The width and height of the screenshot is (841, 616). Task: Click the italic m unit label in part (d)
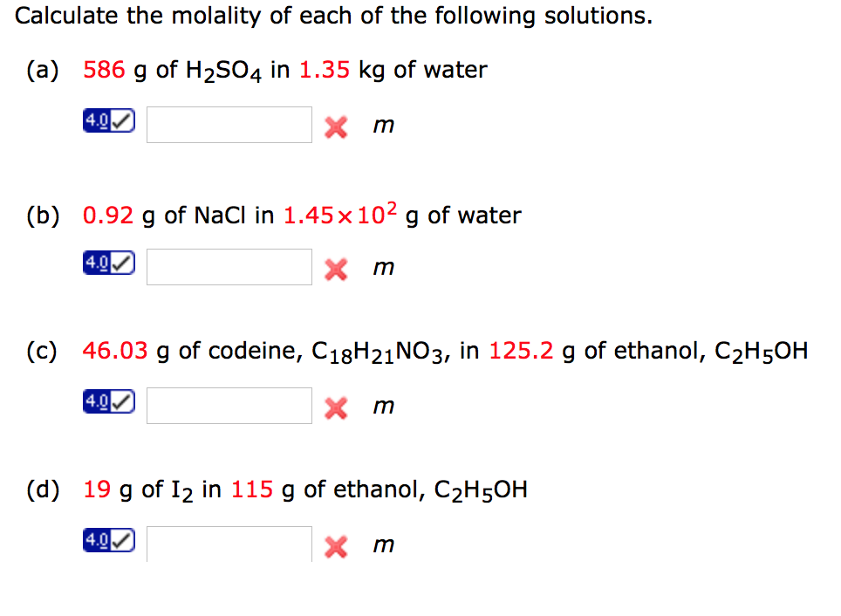(x=383, y=545)
